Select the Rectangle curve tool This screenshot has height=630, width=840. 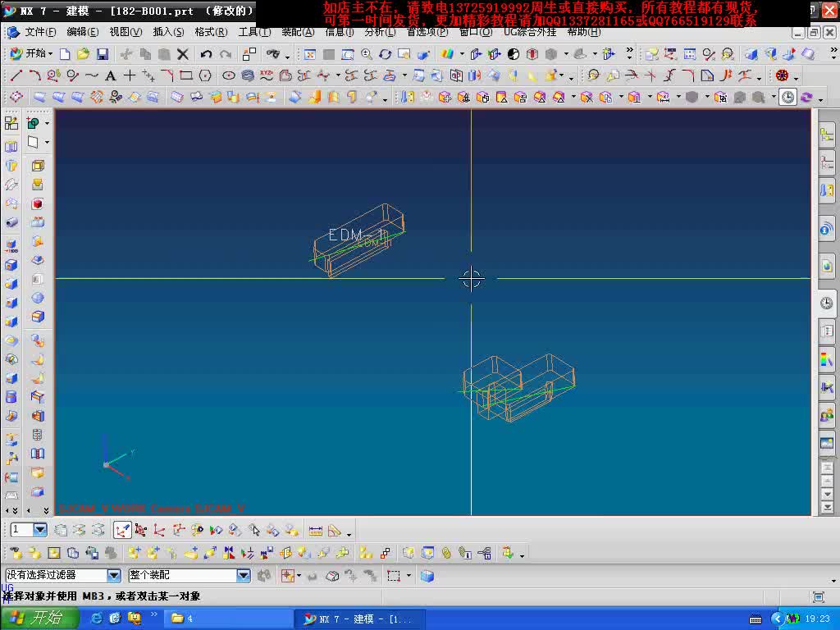186,75
